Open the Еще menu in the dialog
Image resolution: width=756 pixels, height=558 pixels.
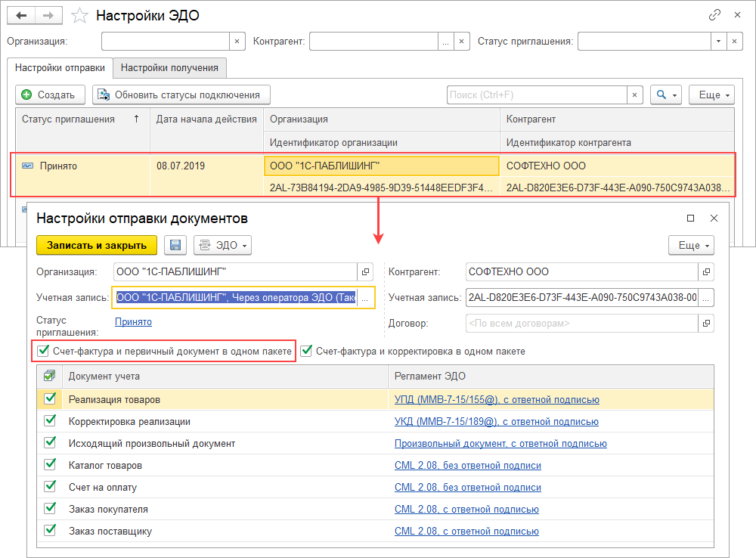point(691,245)
